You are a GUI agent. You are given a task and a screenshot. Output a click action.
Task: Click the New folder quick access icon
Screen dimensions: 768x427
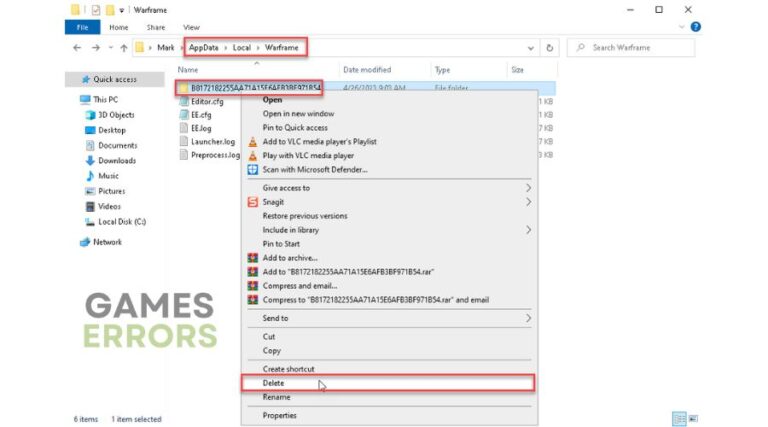tap(110, 10)
